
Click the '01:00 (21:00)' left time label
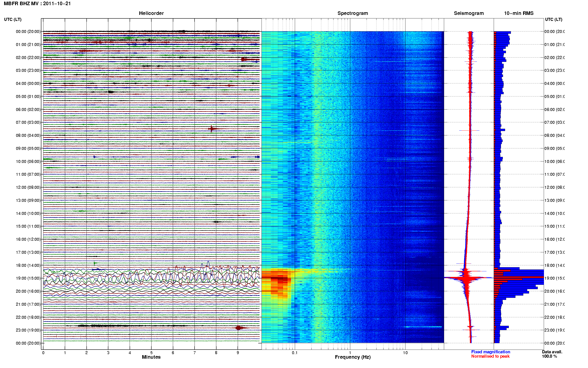pos(28,44)
